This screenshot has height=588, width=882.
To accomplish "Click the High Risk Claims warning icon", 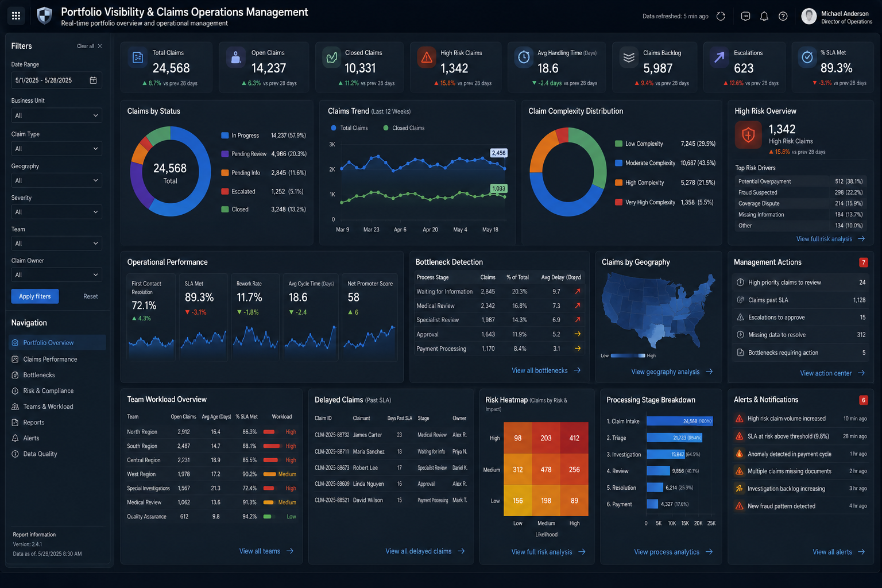I will [427, 57].
